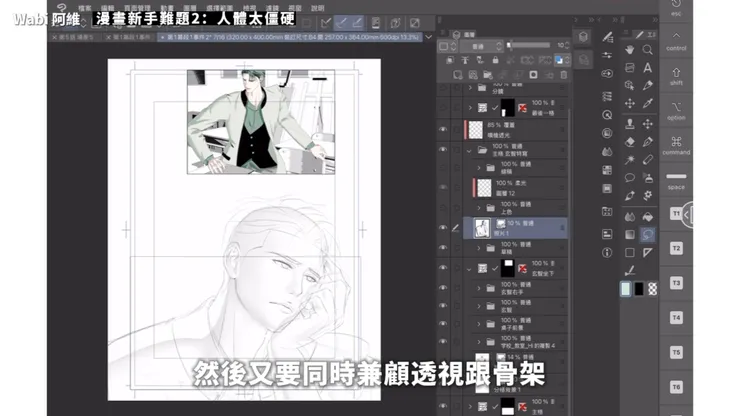Open the 編輯 menu
Screen dimensions: 740x416
(108, 8)
